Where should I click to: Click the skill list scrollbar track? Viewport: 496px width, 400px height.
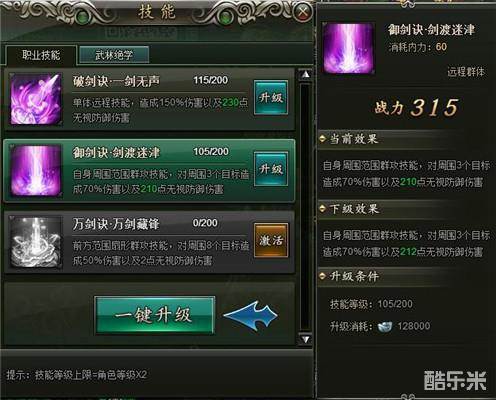305,207
